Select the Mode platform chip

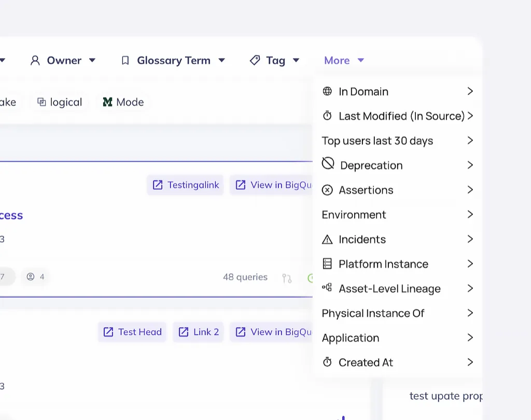pos(123,102)
